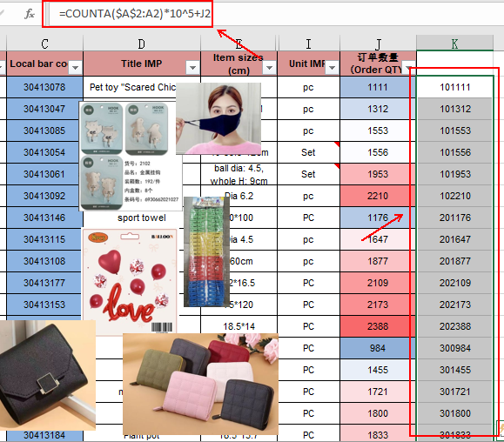504x442 pixels.
Task: Select the love balloon product image
Action: (x=130, y=281)
